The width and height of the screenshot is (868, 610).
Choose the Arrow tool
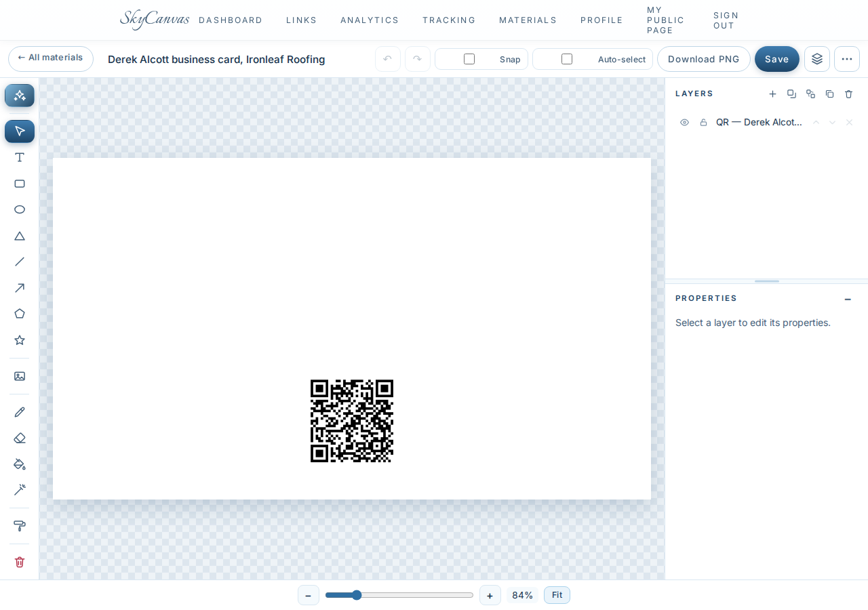(20, 288)
